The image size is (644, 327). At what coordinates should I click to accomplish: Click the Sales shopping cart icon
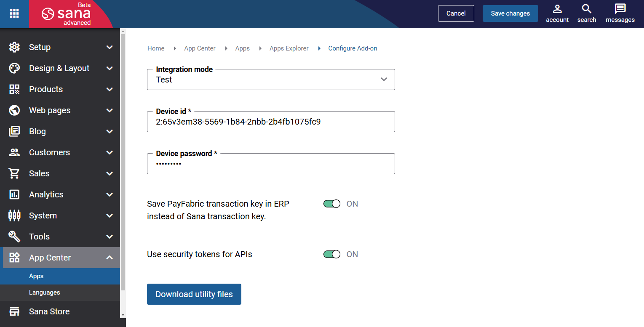14,173
